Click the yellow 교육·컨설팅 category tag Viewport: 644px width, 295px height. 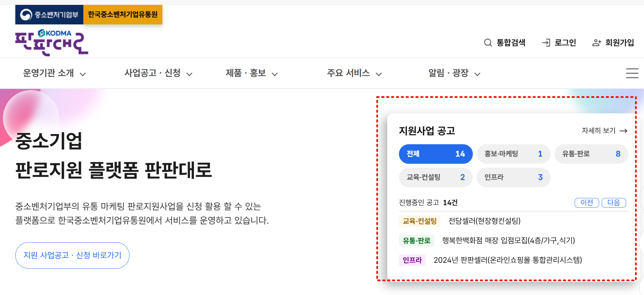pos(420,221)
